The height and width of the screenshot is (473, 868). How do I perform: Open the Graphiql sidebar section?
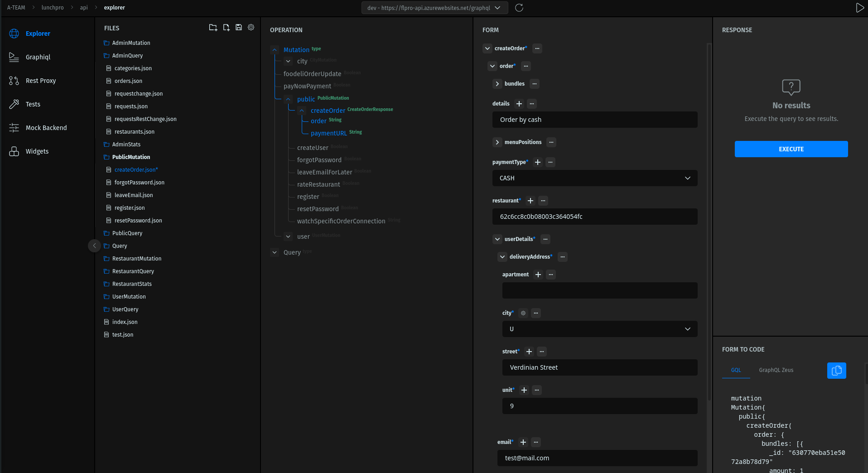pyautogui.click(x=38, y=57)
